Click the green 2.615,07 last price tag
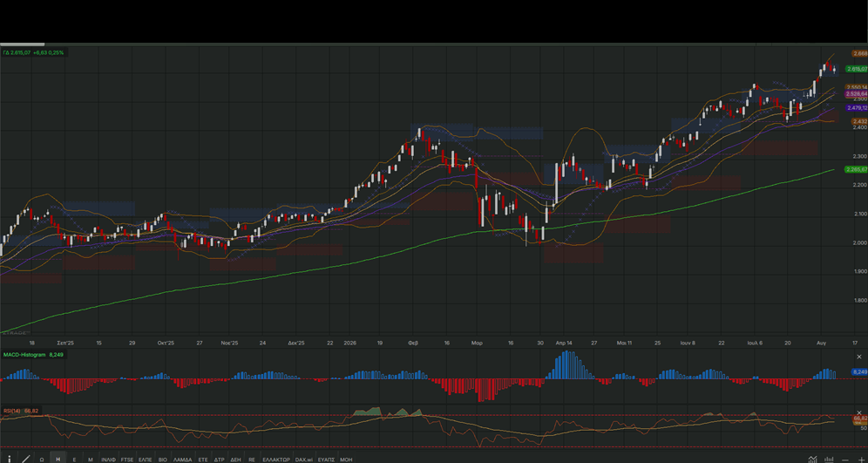 857,69
